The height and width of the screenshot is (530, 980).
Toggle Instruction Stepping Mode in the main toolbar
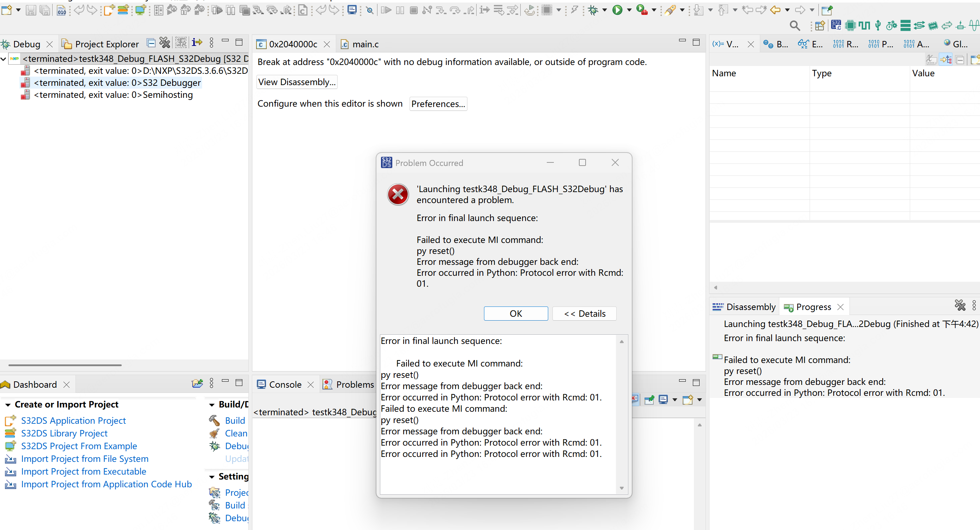tap(485, 10)
